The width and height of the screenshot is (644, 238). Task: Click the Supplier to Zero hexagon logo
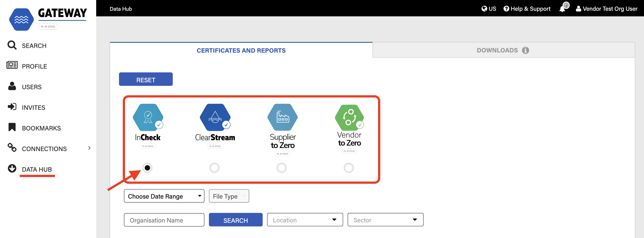pos(283,117)
